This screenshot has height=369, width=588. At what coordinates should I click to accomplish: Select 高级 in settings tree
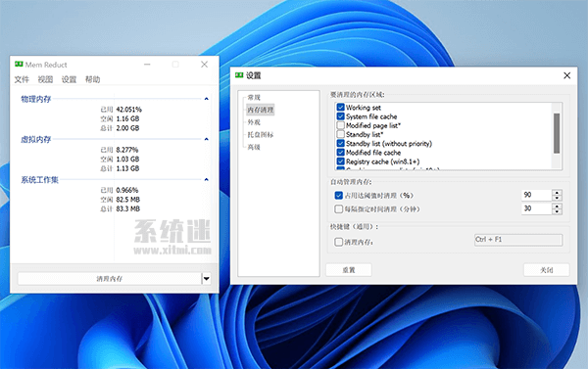pos(254,147)
